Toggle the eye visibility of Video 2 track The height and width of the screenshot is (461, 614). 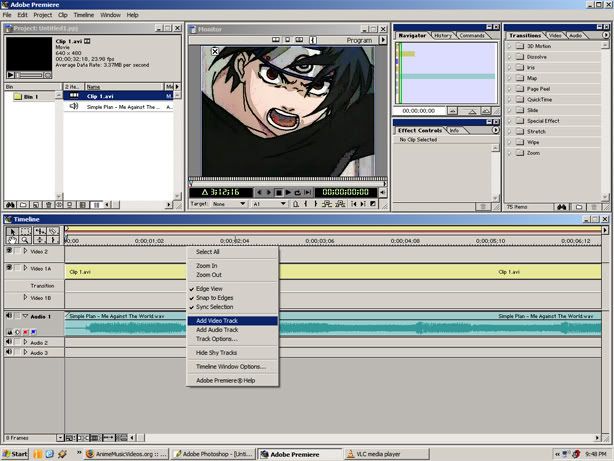(x=9, y=251)
